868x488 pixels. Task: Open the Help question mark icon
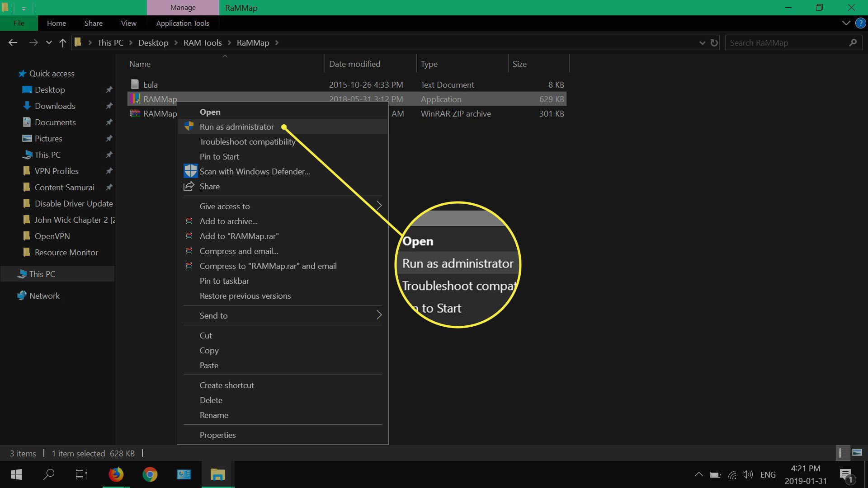point(860,23)
